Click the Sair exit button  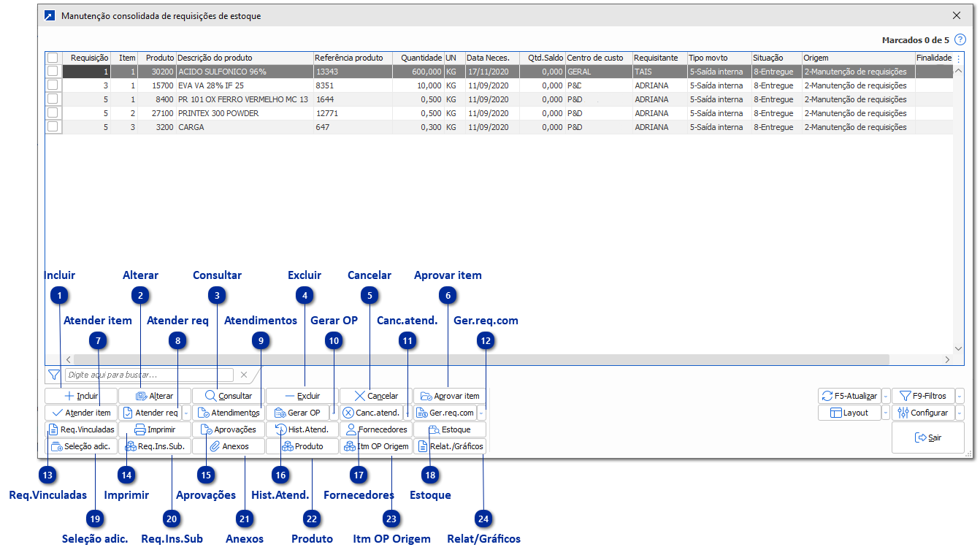pyautogui.click(x=927, y=438)
